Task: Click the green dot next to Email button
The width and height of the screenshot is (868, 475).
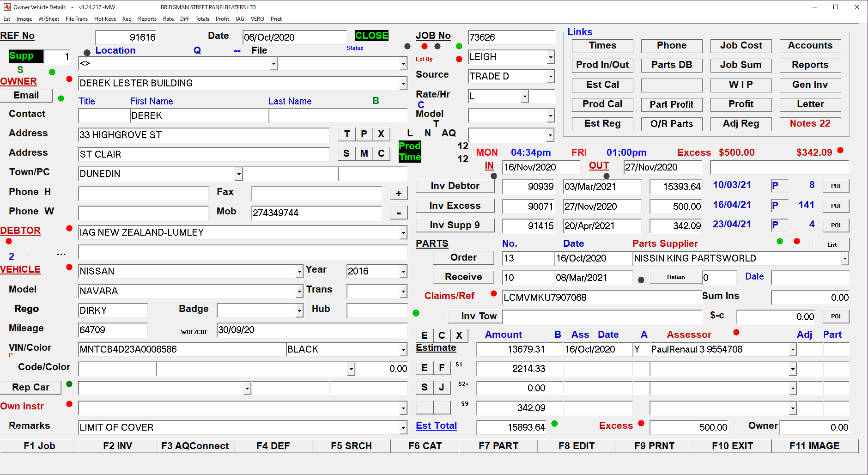Action: click(61, 98)
